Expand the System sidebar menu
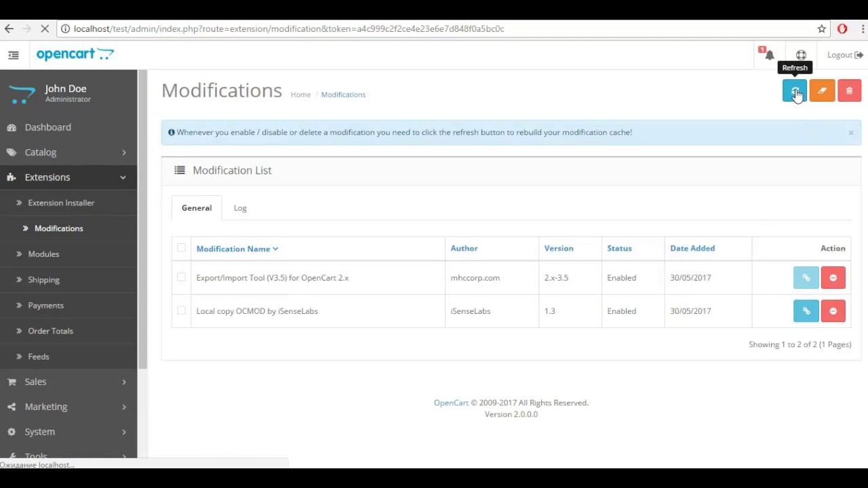The width and height of the screenshot is (868, 488). pos(68,432)
